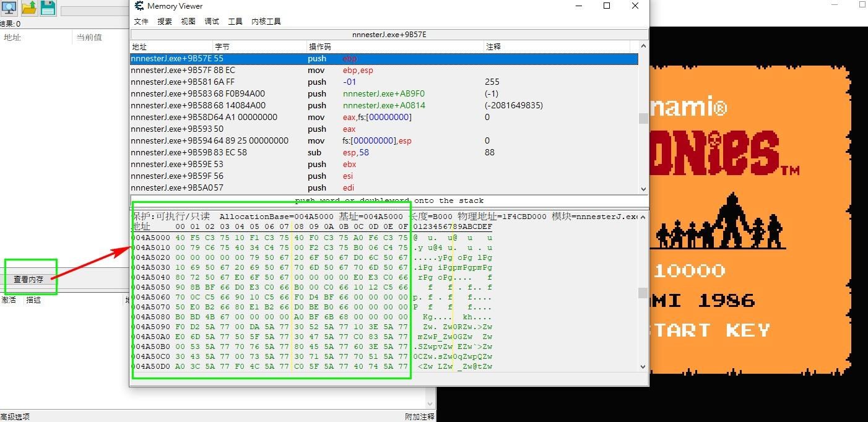Image resolution: width=868 pixels, height=422 pixels.
Task: Click the address field showing nnnesterJ.exe+9B57E
Action: click(389, 34)
